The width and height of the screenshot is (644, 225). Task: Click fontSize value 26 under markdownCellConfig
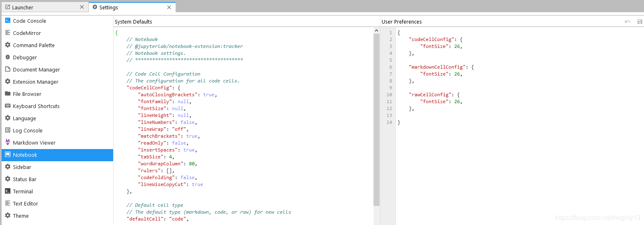pyautogui.click(x=457, y=74)
